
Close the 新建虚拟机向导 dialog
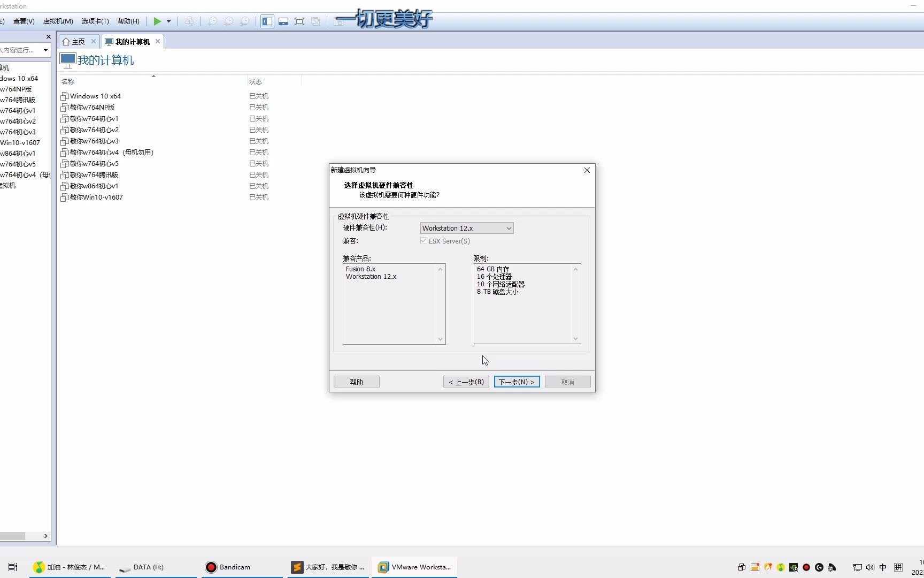(x=587, y=170)
